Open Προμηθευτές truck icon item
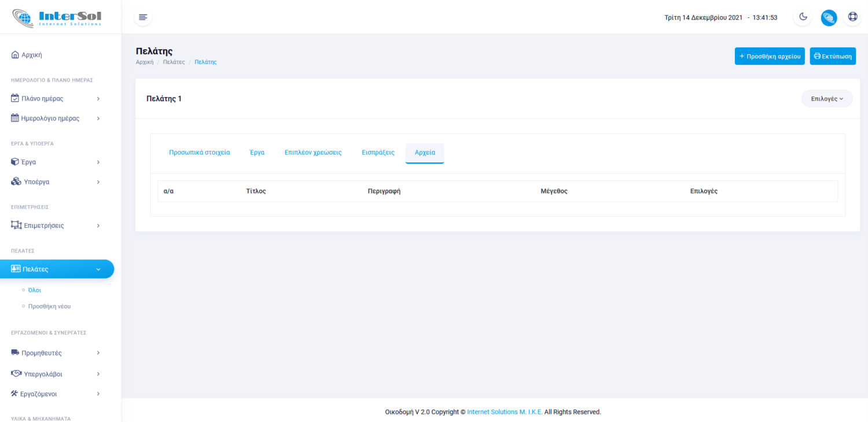868x422 pixels. point(56,353)
